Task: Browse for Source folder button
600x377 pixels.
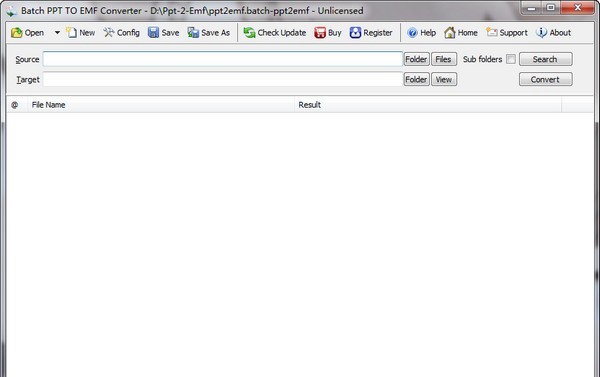Action: pos(416,59)
